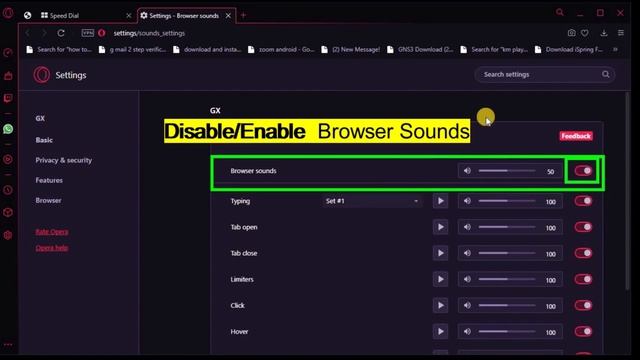Click speaker icon in Tab open row
The height and width of the screenshot is (360, 640).
[467, 227]
